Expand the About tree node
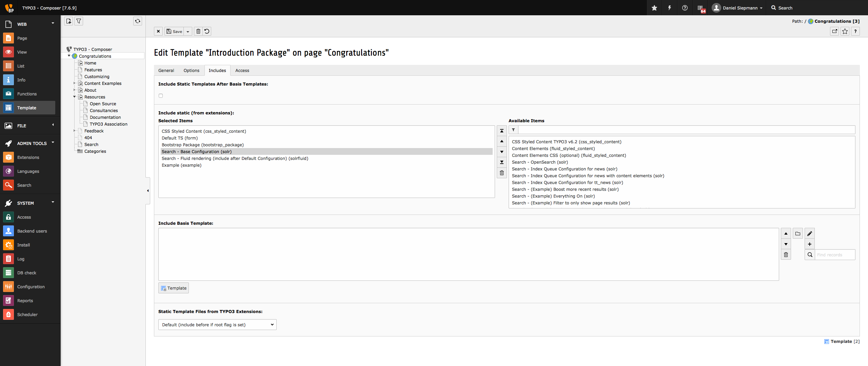The height and width of the screenshot is (366, 868). point(75,90)
